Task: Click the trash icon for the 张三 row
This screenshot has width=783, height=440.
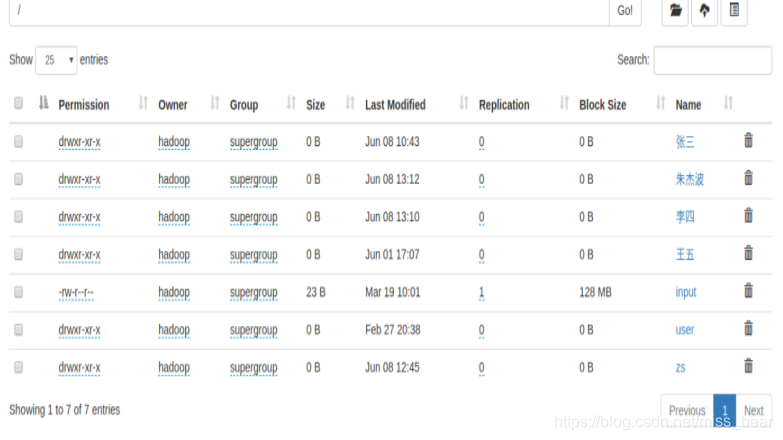Action: tap(748, 140)
